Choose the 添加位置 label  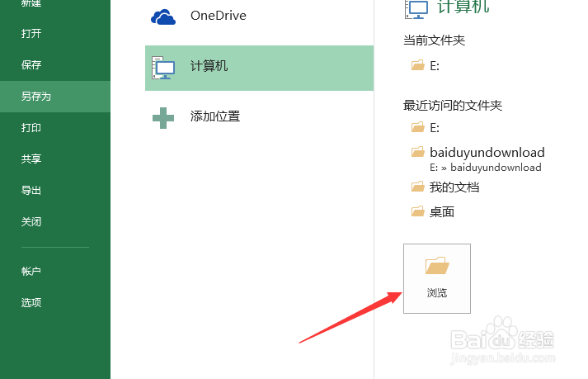pyautogui.click(x=215, y=116)
